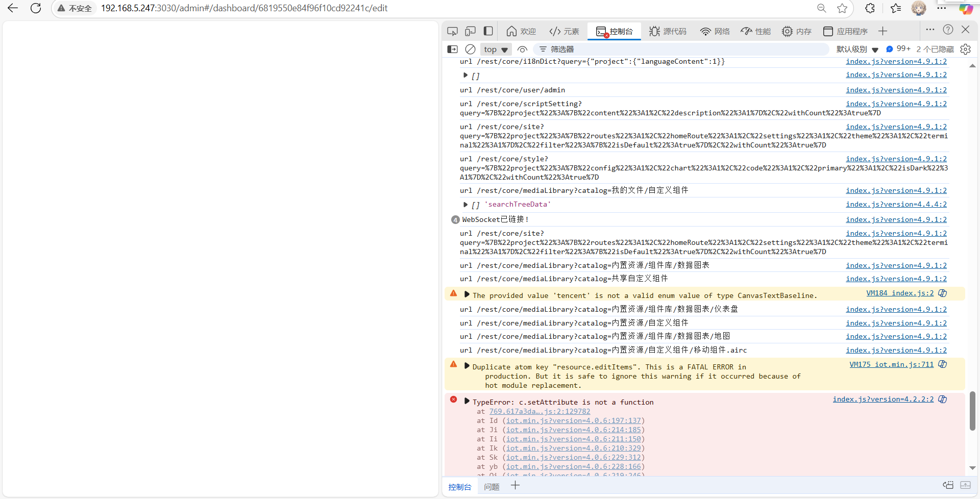Select 问题 issues drawer tab
The image size is (980, 499).
[492, 487]
